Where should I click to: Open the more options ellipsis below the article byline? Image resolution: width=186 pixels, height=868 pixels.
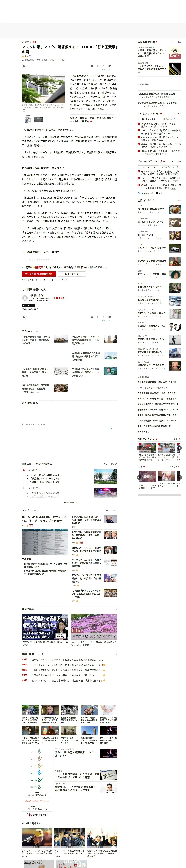[x=115, y=66]
